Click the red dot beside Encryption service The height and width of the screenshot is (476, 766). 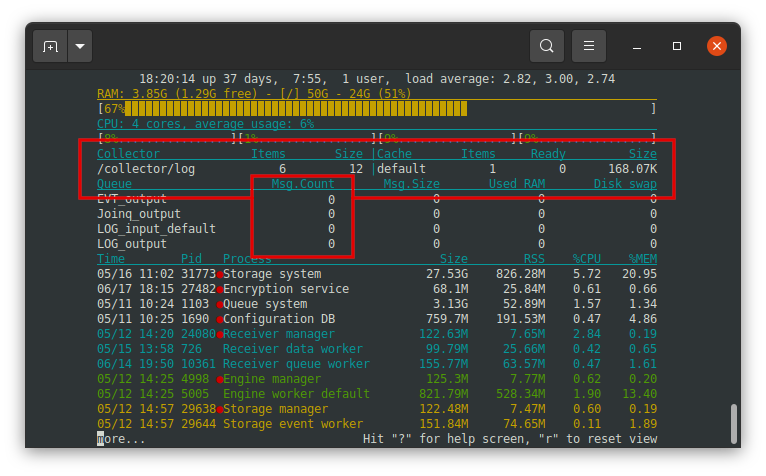pyautogui.click(x=220, y=290)
